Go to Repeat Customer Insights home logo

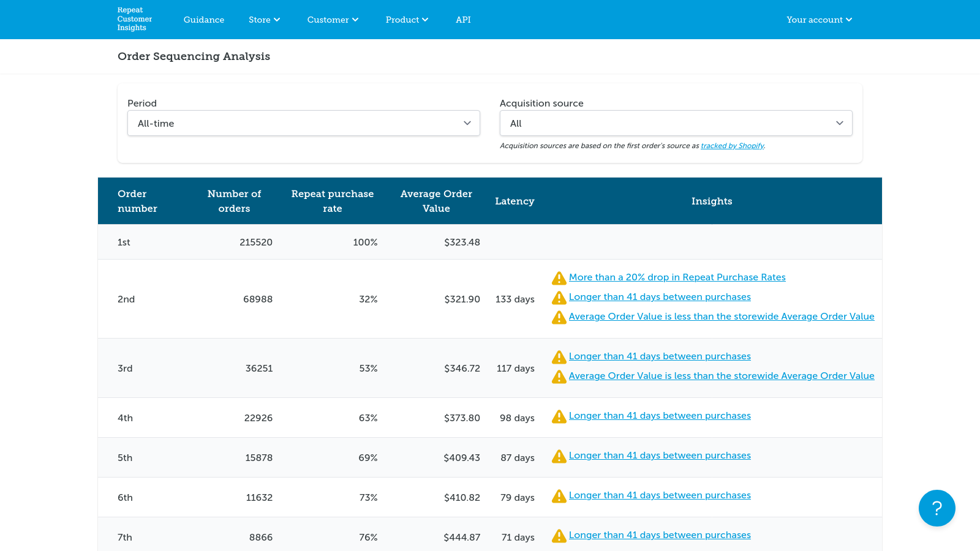(x=135, y=19)
